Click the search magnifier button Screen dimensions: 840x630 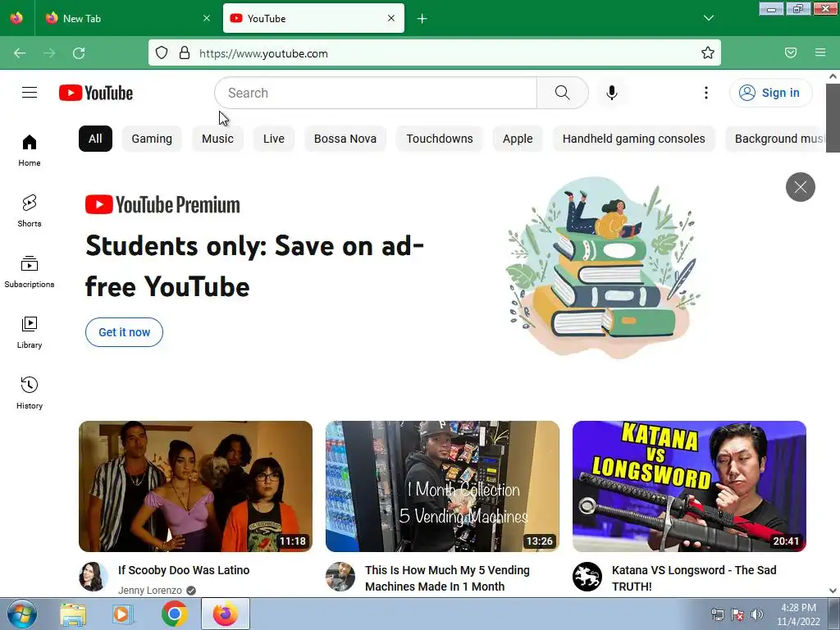coord(563,93)
